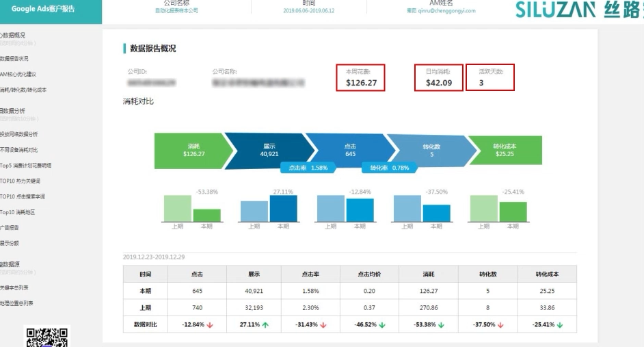
Task: Open 数据报告状况 in the sidebar
Action: pos(14,59)
